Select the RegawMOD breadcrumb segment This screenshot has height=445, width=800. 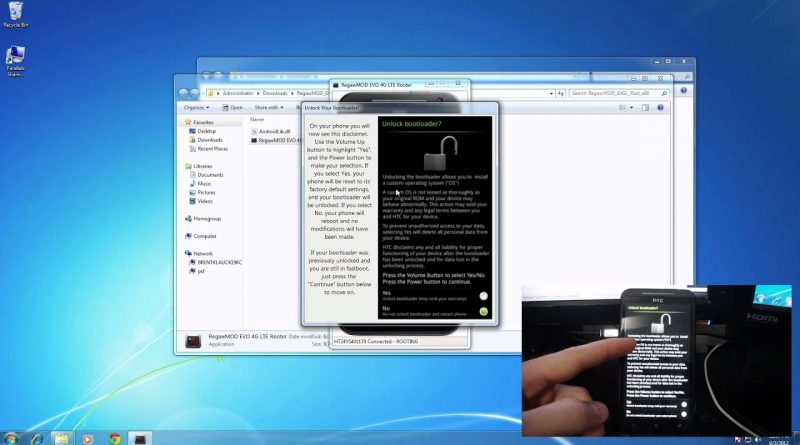point(312,93)
